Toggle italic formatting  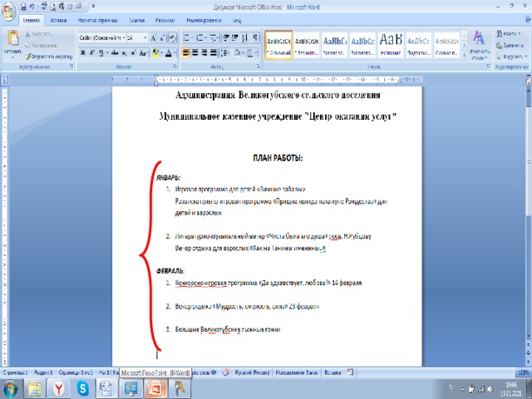93,52
